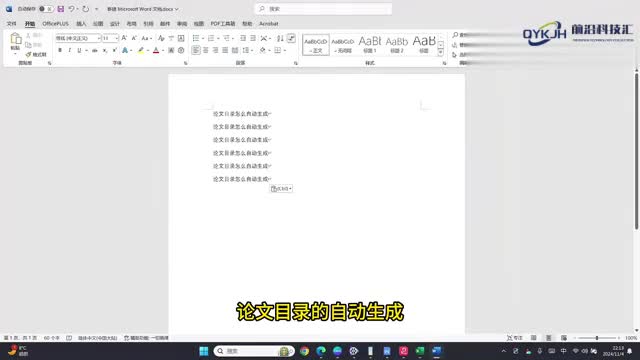Screen dimensions: 640x360
Task: Apply Bold formatting
Action: tap(60, 50)
